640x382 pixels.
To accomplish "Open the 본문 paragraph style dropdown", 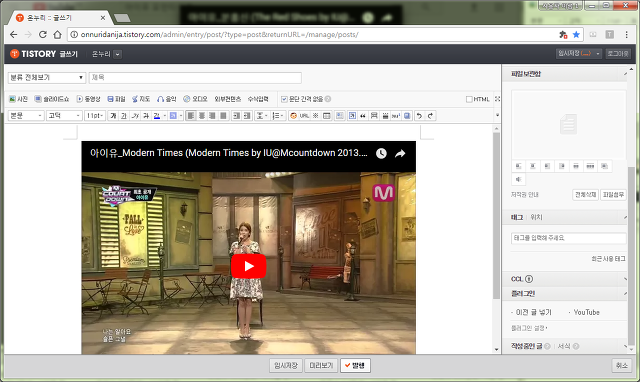I will [x=26, y=116].
